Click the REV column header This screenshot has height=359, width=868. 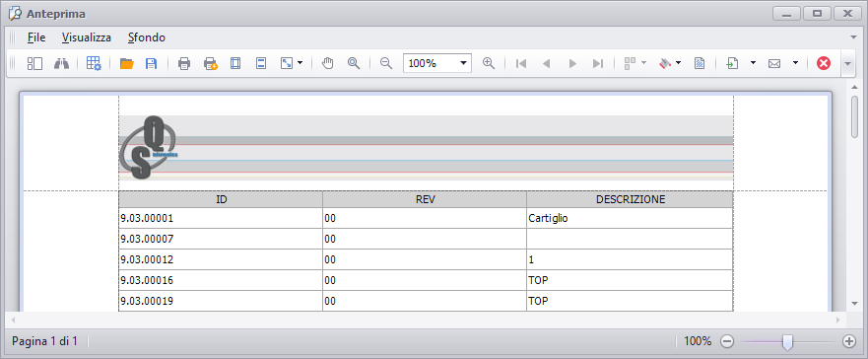pyautogui.click(x=425, y=199)
